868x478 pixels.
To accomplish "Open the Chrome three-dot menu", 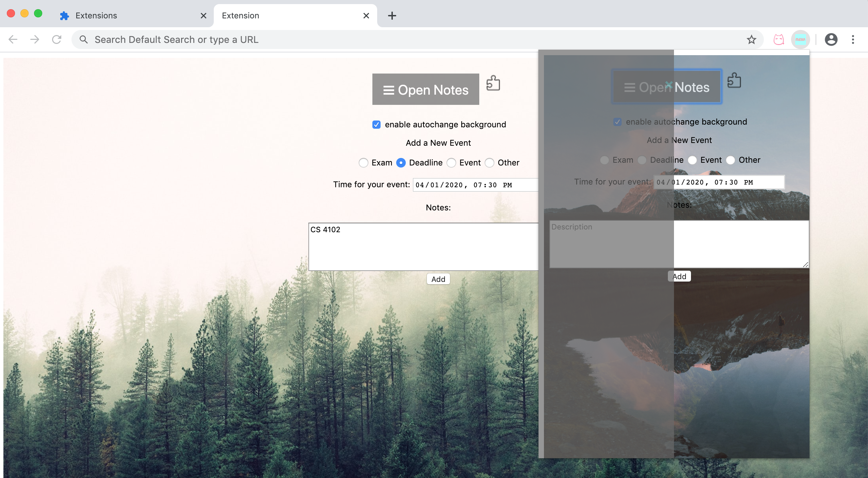I will tap(853, 39).
